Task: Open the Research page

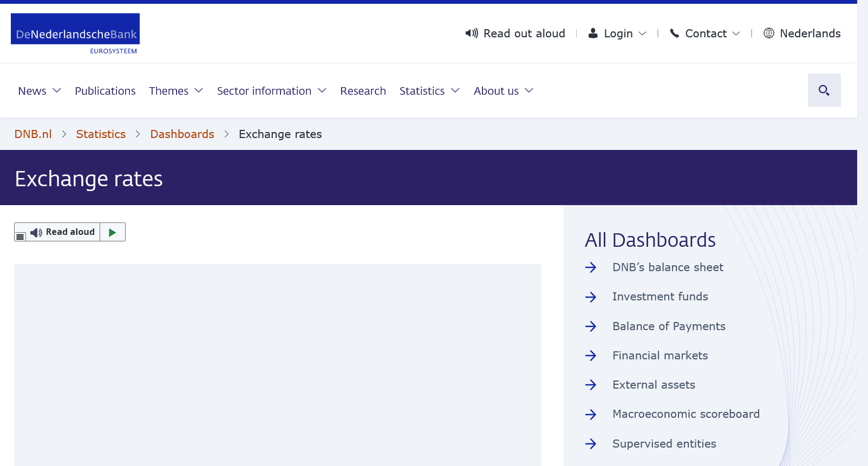Action: (x=363, y=91)
